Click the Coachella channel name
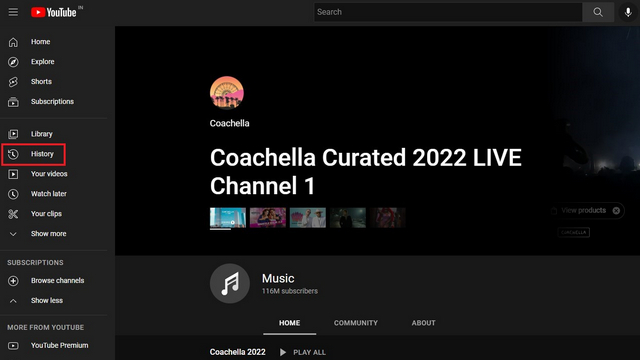Viewport: 640px width, 360px height. click(x=229, y=123)
